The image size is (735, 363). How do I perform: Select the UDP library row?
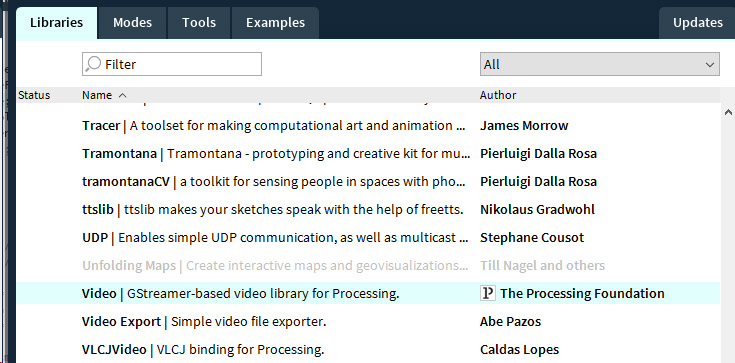pos(368,237)
